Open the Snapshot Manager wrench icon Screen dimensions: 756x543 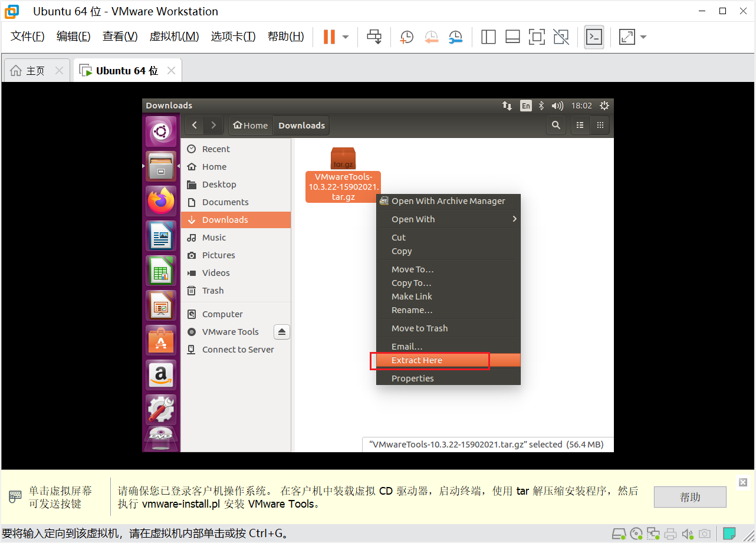(455, 37)
